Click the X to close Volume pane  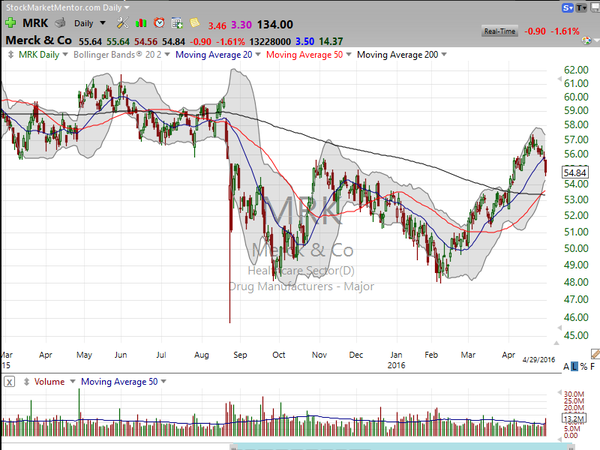(x=10, y=382)
